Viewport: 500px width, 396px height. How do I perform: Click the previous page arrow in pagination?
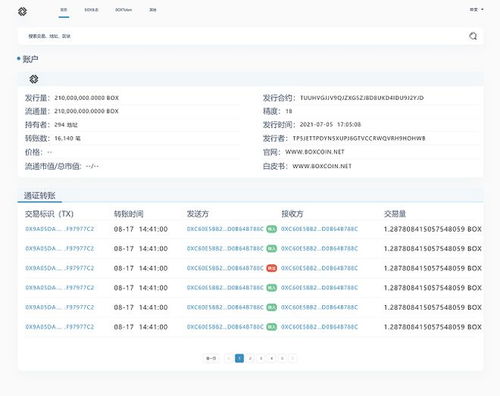point(229,358)
